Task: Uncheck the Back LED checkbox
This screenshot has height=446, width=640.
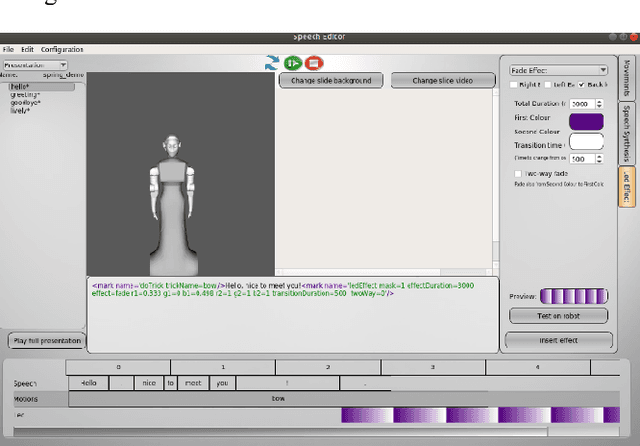Action: 582,86
